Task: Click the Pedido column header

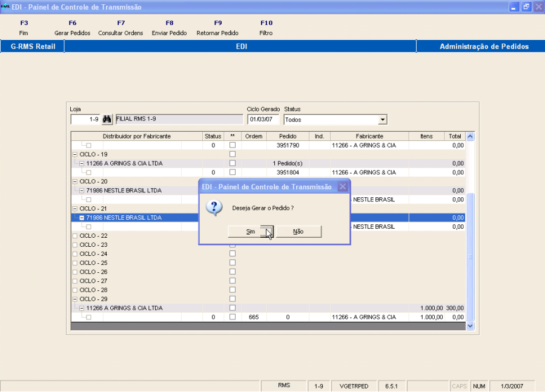Action: pyautogui.click(x=288, y=136)
